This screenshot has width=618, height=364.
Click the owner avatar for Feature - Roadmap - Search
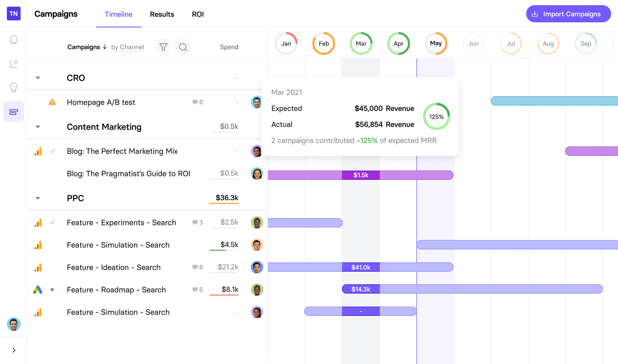257,289
